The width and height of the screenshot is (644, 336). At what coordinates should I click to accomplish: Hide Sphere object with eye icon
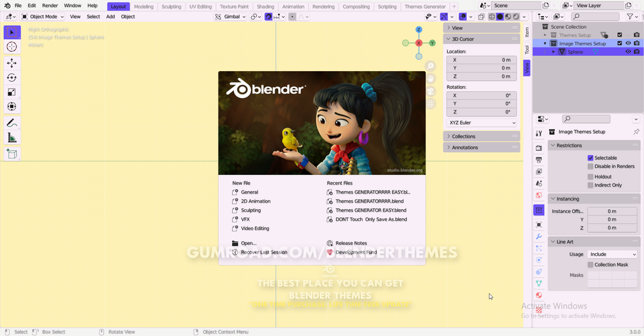(x=628, y=52)
